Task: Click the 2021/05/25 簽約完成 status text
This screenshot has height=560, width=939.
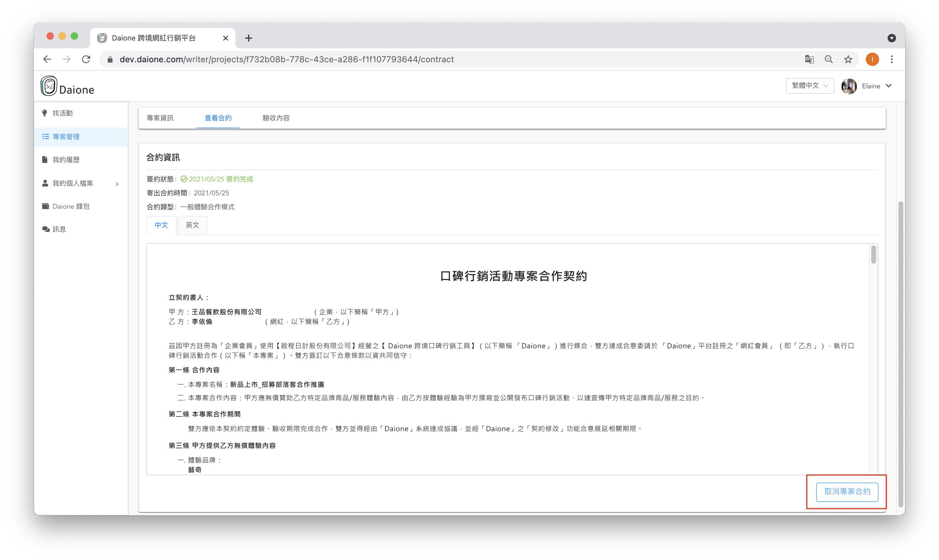Action: [x=221, y=179]
